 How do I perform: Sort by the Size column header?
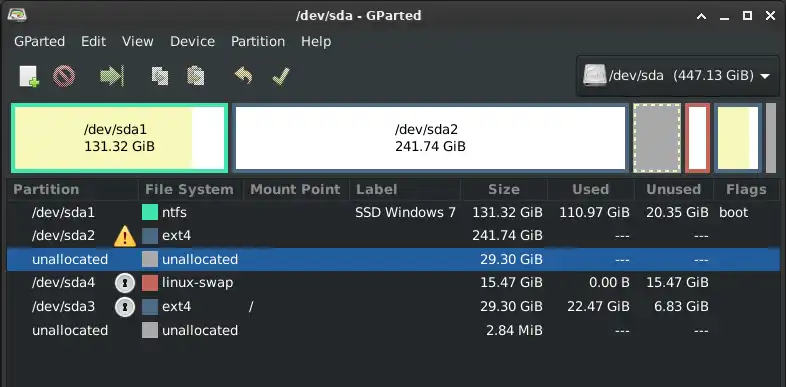[x=504, y=189]
